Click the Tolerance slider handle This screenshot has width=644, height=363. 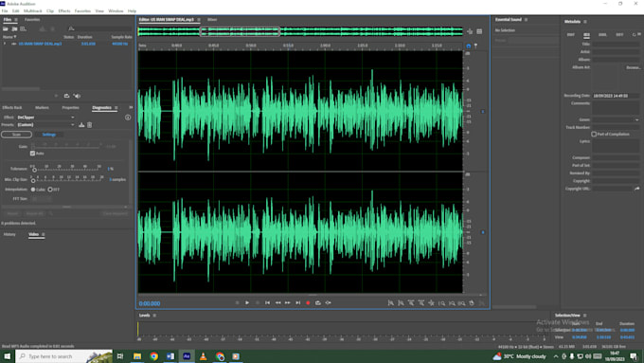pos(34,170)
